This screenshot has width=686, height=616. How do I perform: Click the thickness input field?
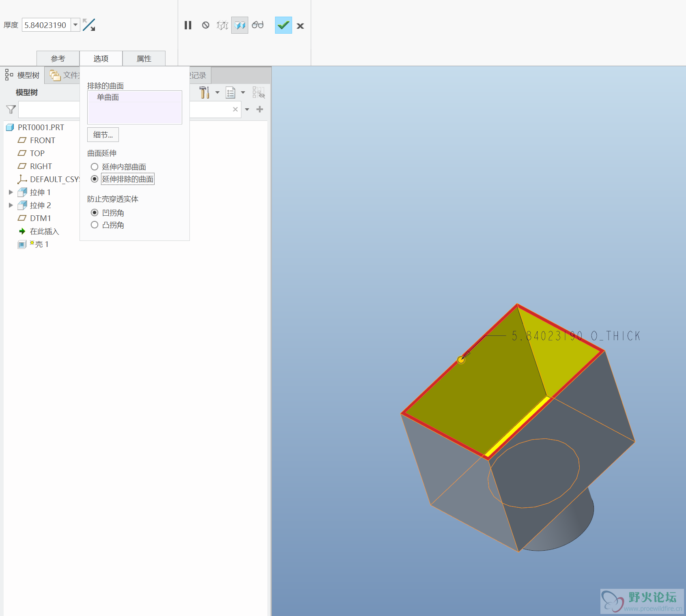[46, 25]
